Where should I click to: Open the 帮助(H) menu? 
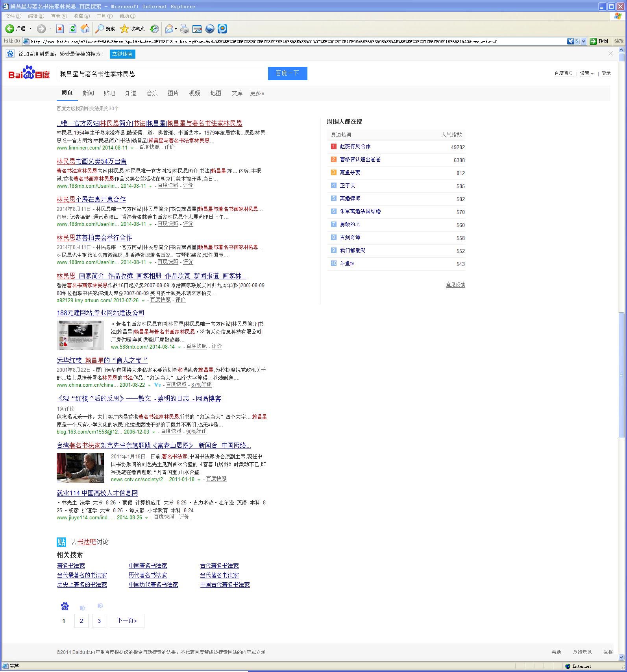click(x=128, y=16)
